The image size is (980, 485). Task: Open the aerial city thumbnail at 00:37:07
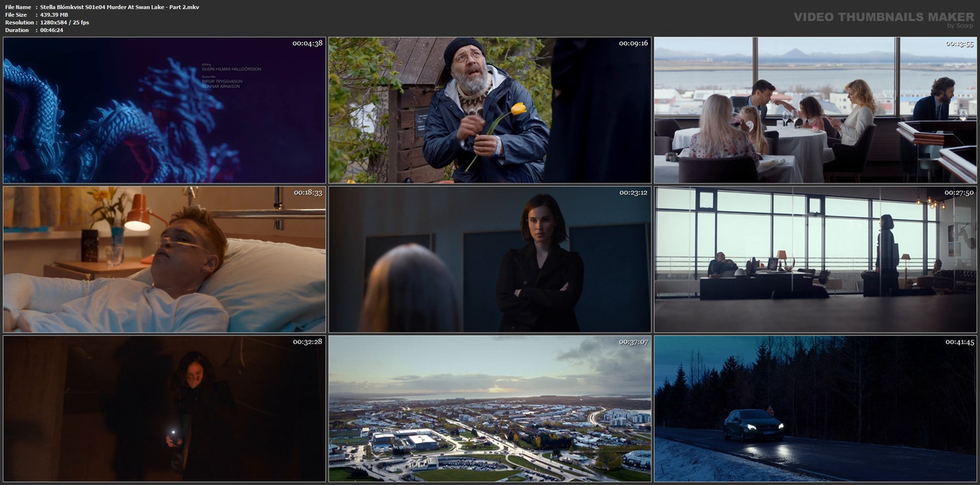click(490, 409)
